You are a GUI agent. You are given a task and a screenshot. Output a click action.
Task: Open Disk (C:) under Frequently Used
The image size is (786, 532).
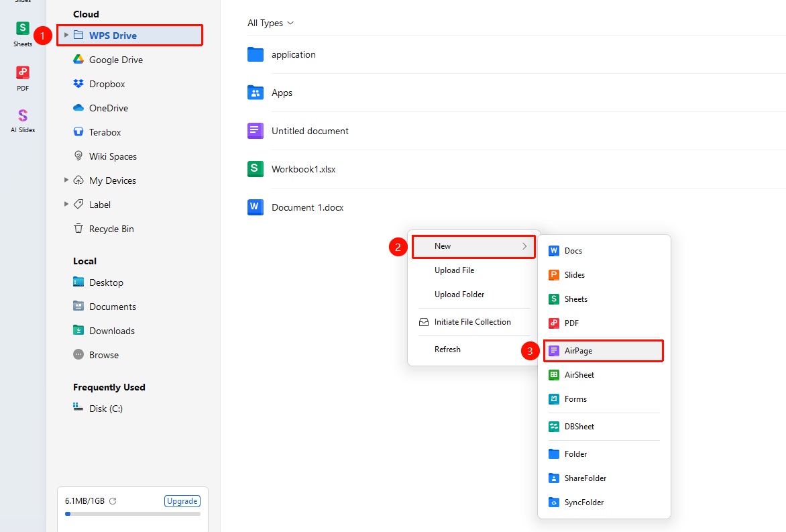point(130,409)
